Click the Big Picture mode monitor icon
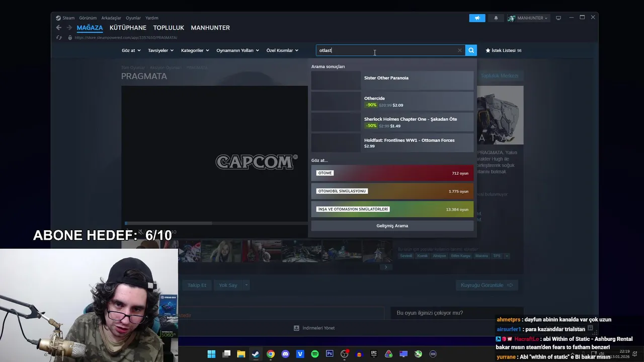The width and height of the screenshot is (644, 362). [x=558, y=18]
